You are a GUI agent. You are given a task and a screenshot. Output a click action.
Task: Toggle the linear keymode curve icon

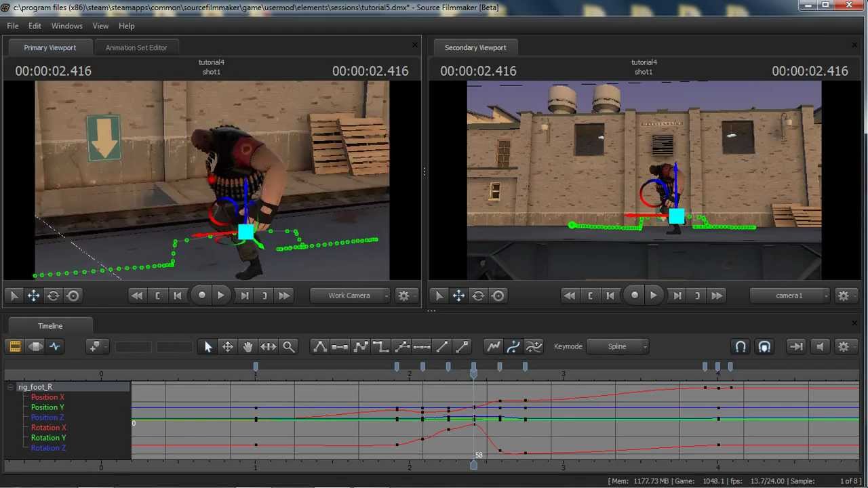[x=494, y=346]
